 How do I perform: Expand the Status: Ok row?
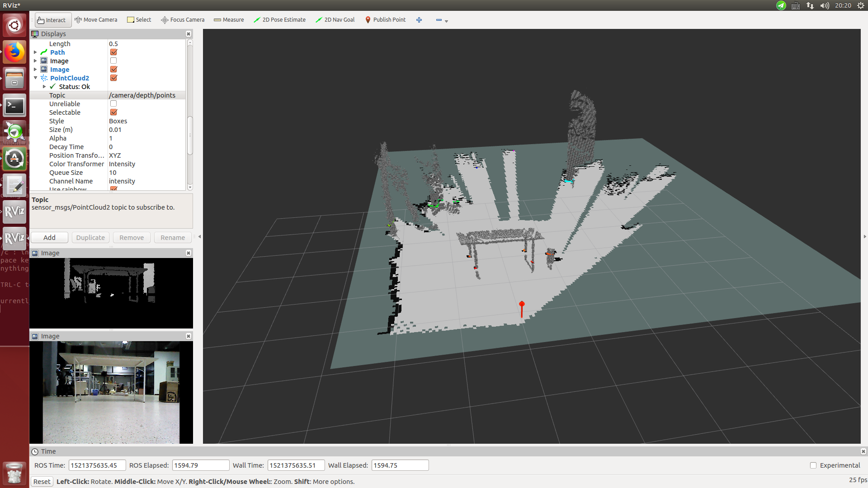(44, 87)
